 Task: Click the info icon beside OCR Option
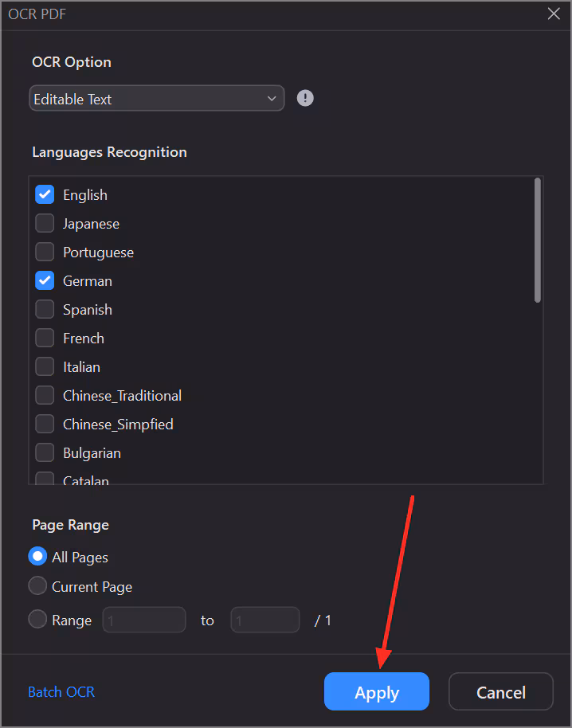tap(305, 98)
